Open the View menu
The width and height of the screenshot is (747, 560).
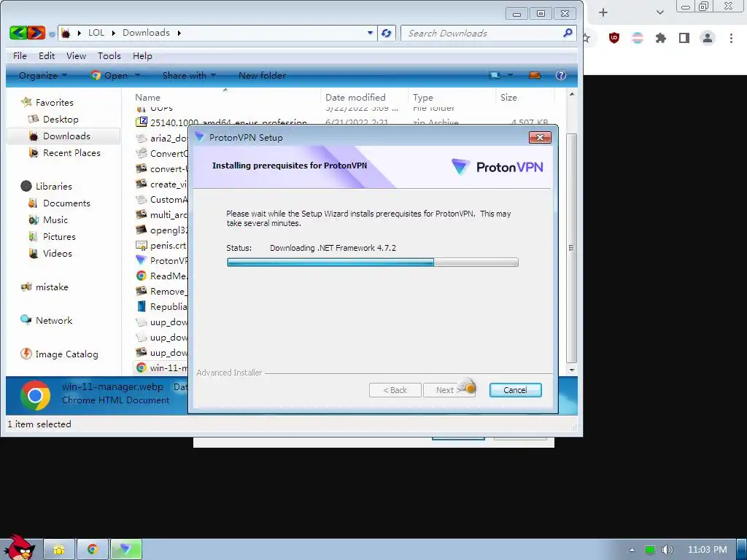coord(76,55)
